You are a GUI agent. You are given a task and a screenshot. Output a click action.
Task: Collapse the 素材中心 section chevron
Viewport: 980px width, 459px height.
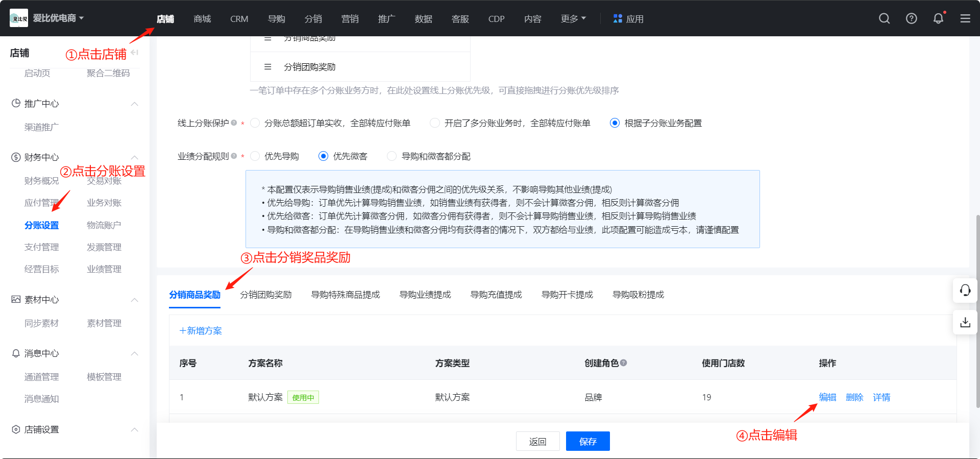click(135, 300)
